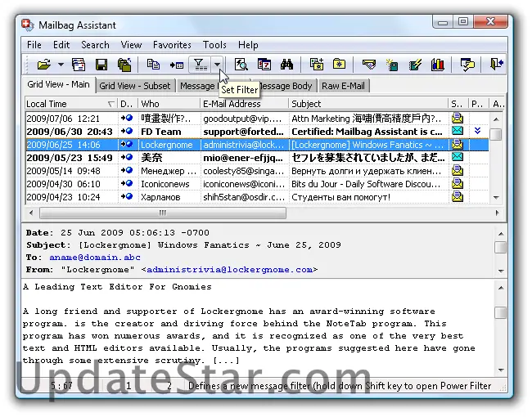Viewport: 532px width, 417px height.
Task: Click the S.. column header
Action: [458, 104]
